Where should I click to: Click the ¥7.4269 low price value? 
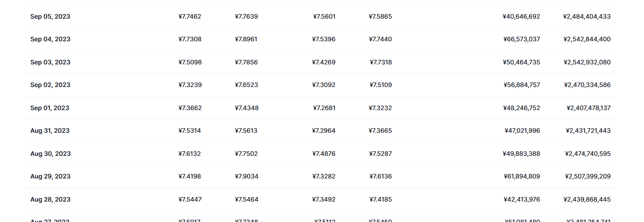tap(324, 62)
